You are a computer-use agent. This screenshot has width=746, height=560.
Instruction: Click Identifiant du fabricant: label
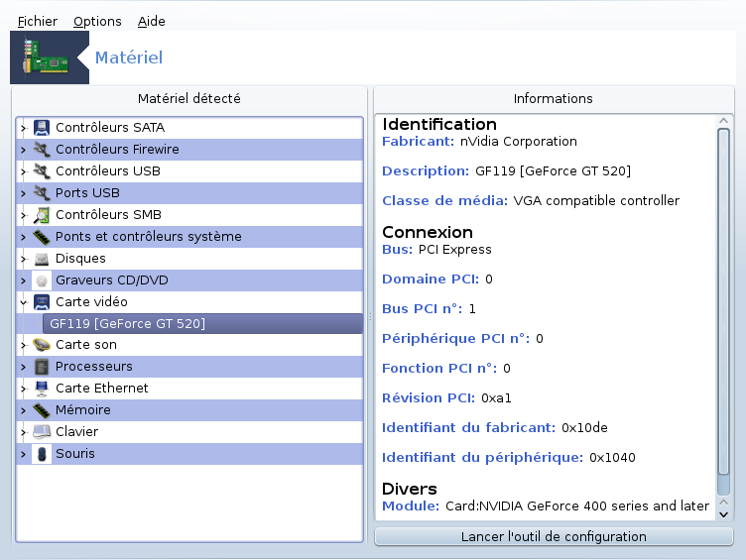(468, 428)
